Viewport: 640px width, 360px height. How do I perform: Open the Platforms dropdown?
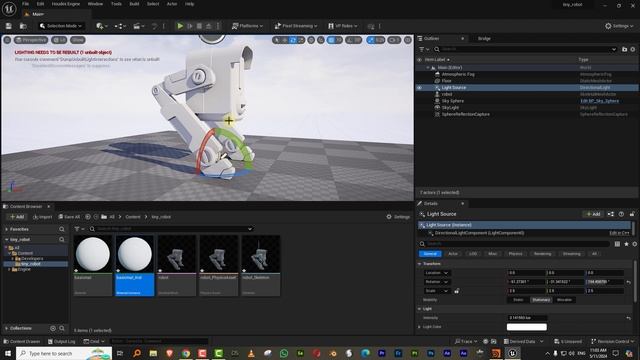[x=247, y=26]
